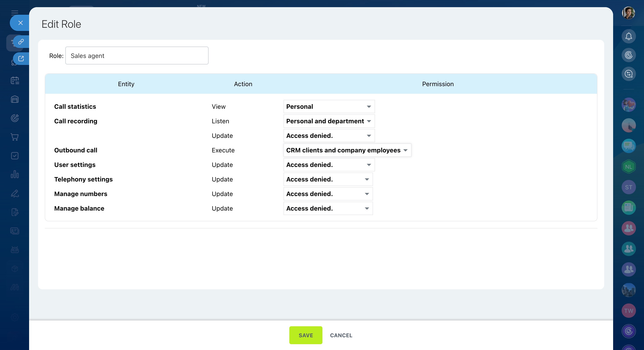Viewport: 644px width, 350px height.
Task: Expand Telephony settings Update dropdown
Action: pyautogui.click(x=328, y=179)
